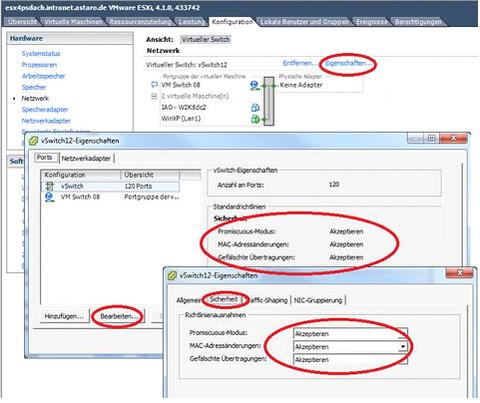Image resolution: width=480 pixels, height=403 pixels.
Task: Select the Sicherheit tab
Action: 224,299
